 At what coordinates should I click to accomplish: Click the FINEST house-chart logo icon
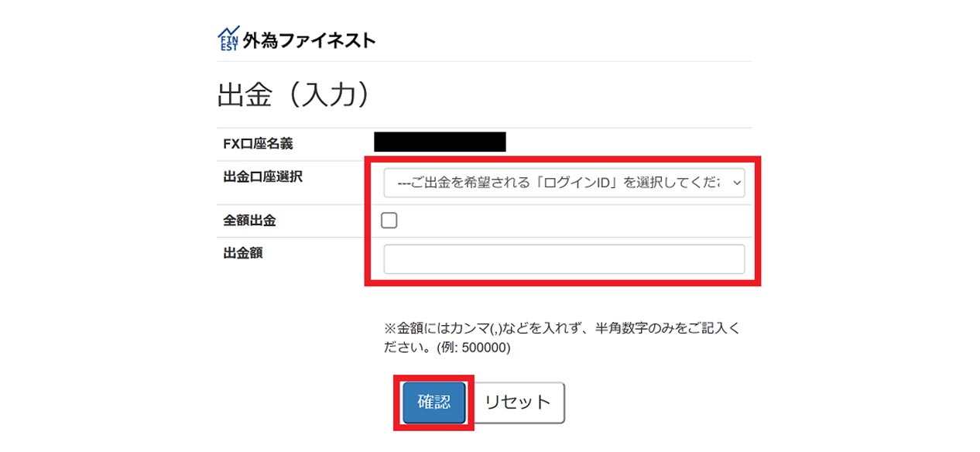click(229, 39)
